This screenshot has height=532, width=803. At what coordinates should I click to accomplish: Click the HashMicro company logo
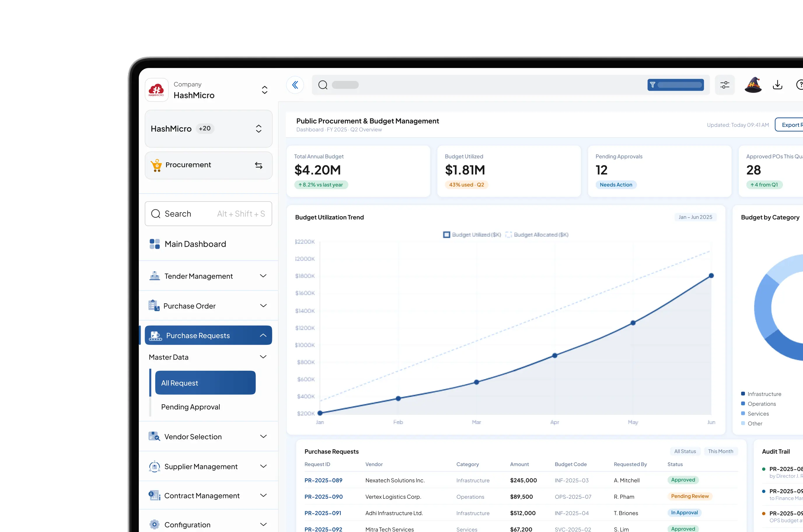point(156,90)
